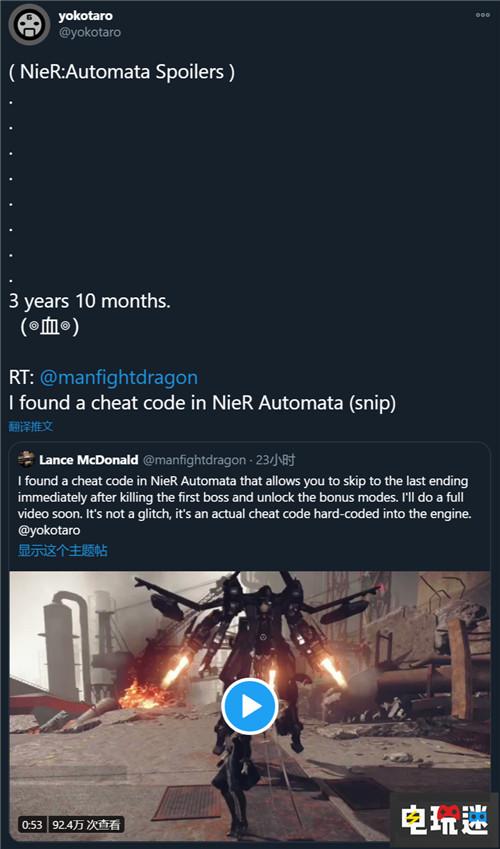Image resolution: width=500 pixels, height=849 pixels.
Task: Click 显示这个主题帖 show thread link
Action: (63, 551)
